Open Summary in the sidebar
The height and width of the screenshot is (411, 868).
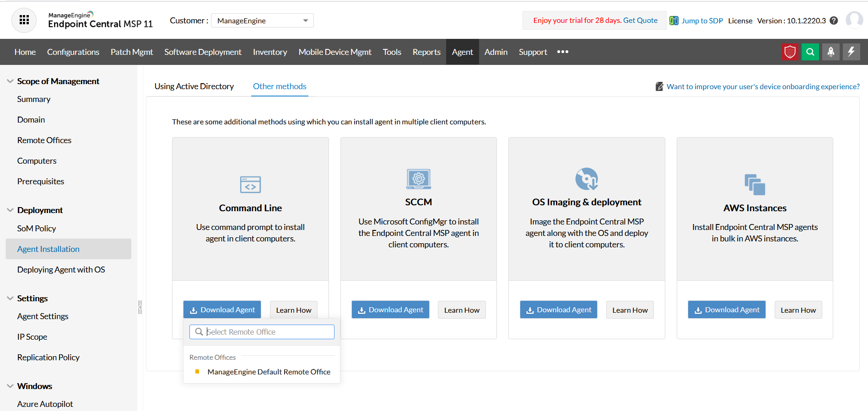pyautogui.click(x=34, y=99)
